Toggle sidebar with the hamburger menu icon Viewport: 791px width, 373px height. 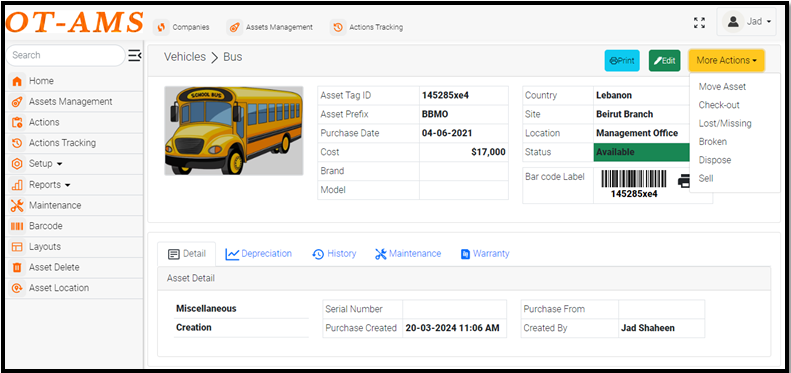134,56
